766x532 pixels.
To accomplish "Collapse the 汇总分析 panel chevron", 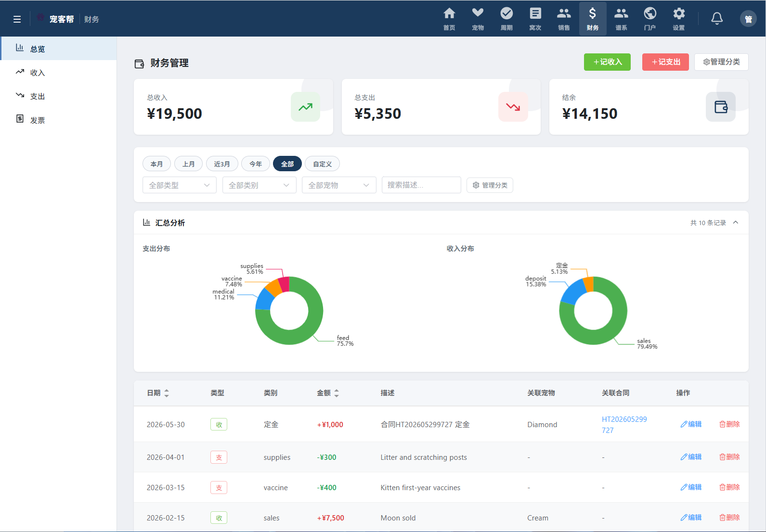I will (x=736, y=222).
